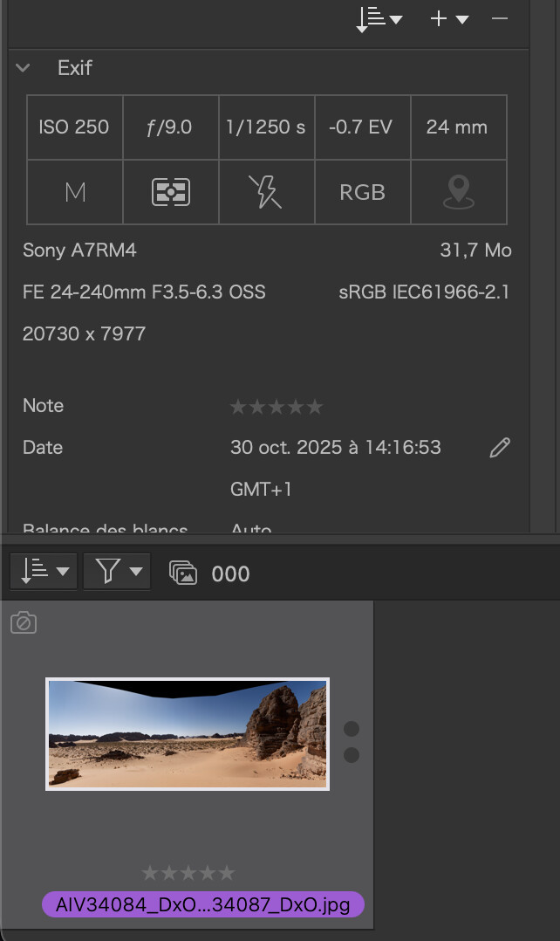This screenshot has height=941, width=560.
Task: Click the GPS location pin icon
Action: 458,192
